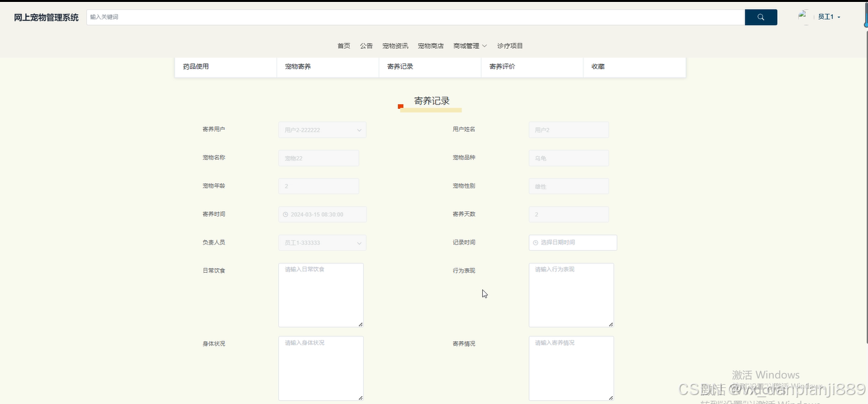Switch to the 收藏 tab
The width and height of the screenshot is (868, 404).
(635, 67)
